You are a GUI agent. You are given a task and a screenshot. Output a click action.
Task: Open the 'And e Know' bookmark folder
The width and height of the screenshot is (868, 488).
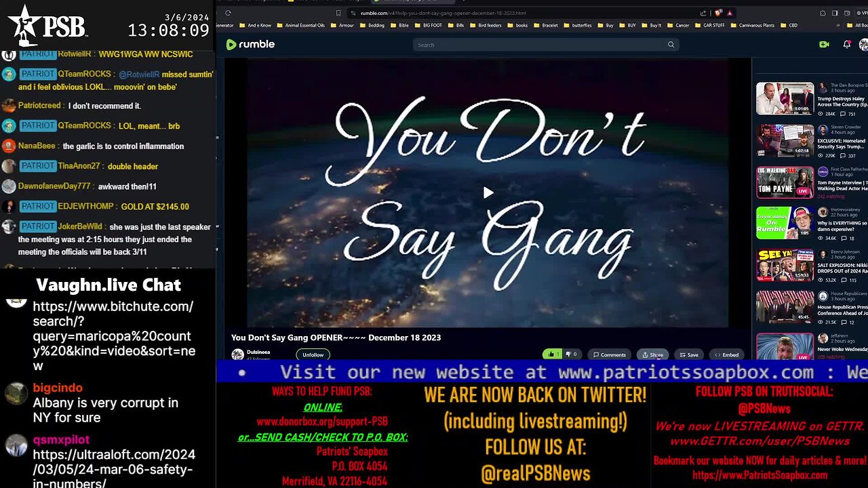(256, 25)
